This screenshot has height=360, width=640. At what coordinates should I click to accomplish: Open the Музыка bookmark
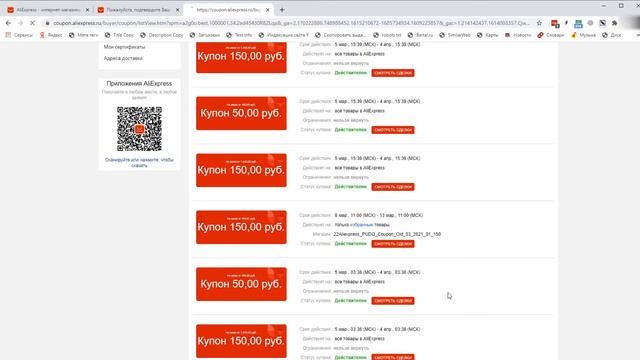[x=583, y=35]
